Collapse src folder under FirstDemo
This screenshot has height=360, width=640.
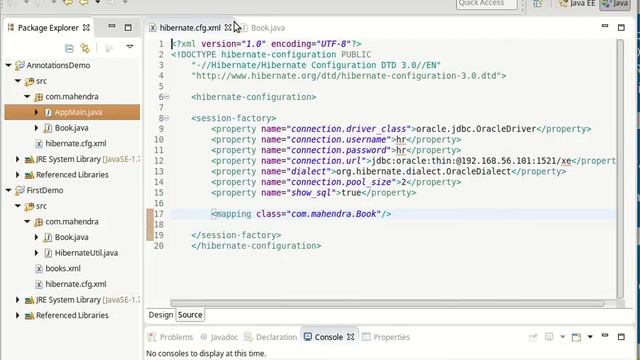tap(18, 206)
